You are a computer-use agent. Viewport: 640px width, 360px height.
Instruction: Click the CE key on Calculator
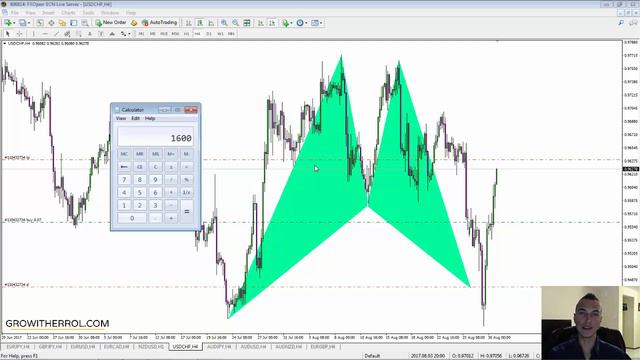(x=140, y=167)
